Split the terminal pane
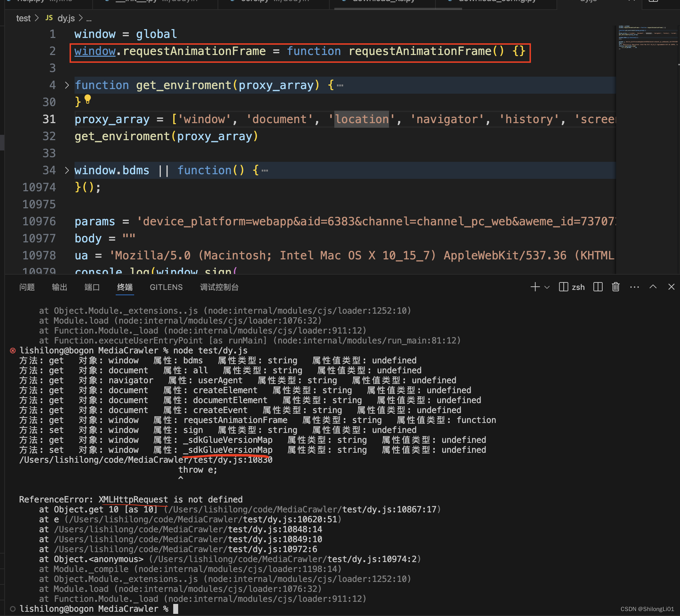 click(x=598, y=287)
